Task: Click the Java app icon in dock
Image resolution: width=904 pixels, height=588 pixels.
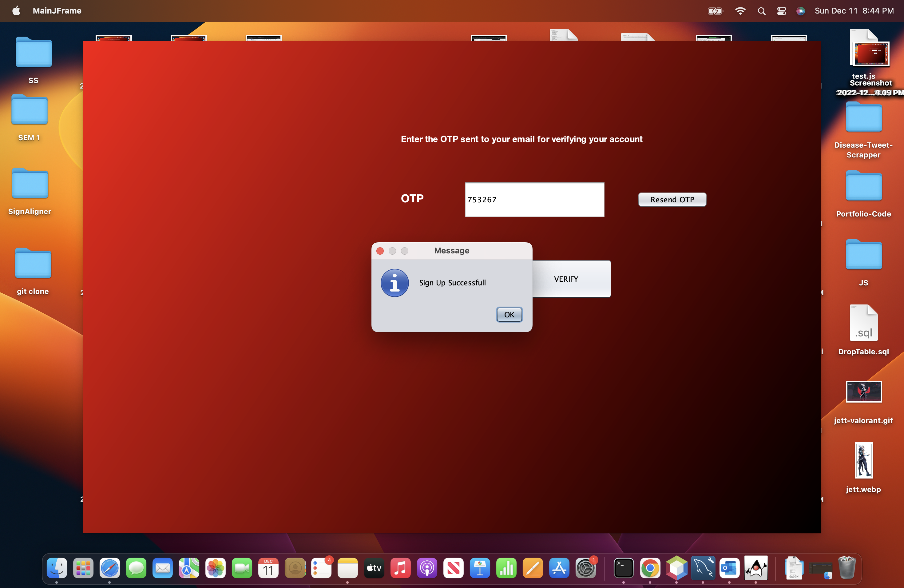Action: (x=755, y=568)
